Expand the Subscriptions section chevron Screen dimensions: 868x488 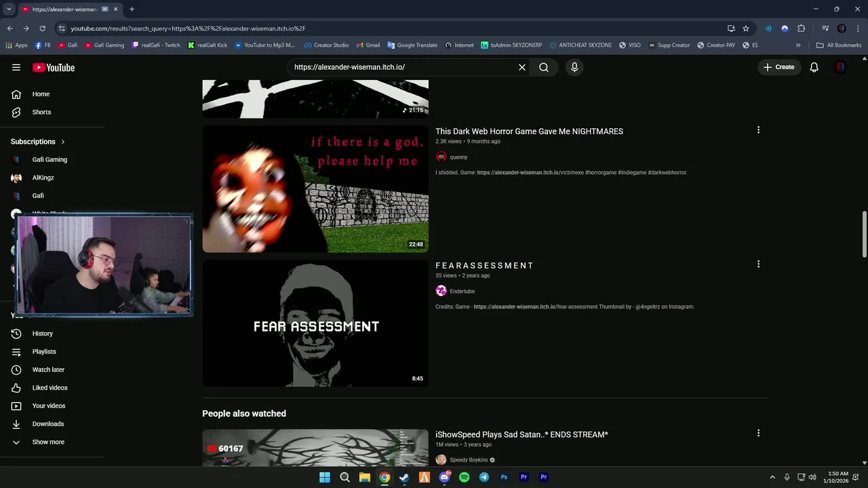63,142
